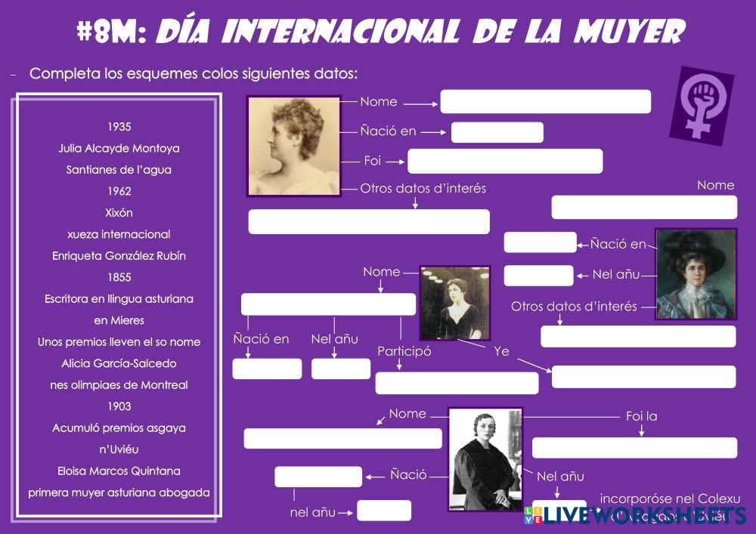The height and width of the screenshot is (534, 756).
Task: Focus the Participó answer field
Action: tap(457, 383)
